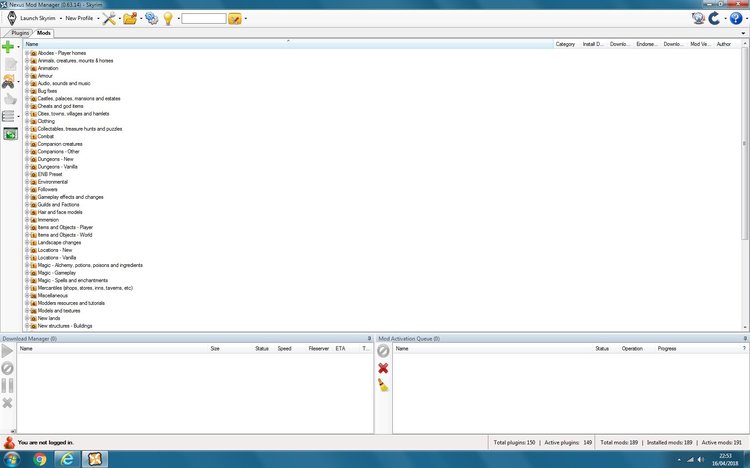Sort mods by the Category column header
750x468 pixels.
[x=565, y=44]
